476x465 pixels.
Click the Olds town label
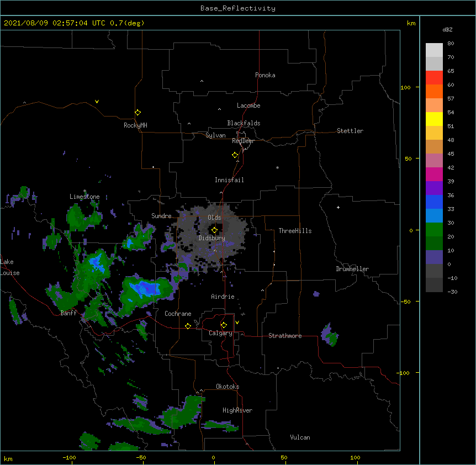[214, 218]
